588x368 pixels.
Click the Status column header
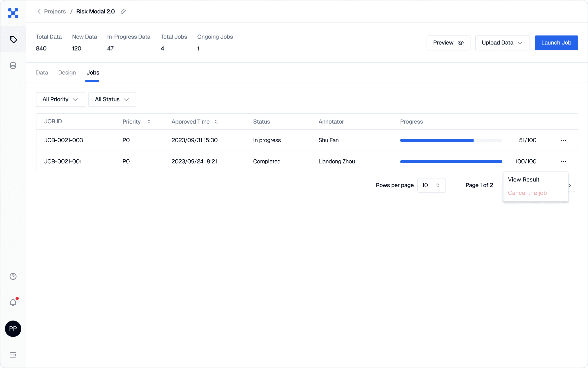pos(261,122)
